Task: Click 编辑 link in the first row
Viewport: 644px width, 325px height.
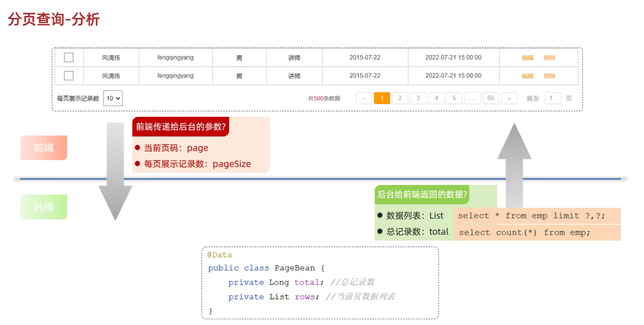Action: (x=527, y=58)
